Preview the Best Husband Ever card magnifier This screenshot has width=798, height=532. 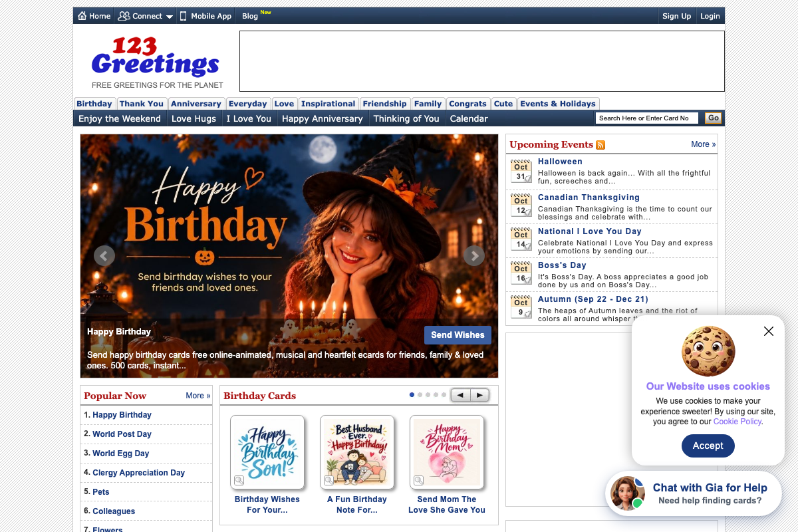point(329,480)
